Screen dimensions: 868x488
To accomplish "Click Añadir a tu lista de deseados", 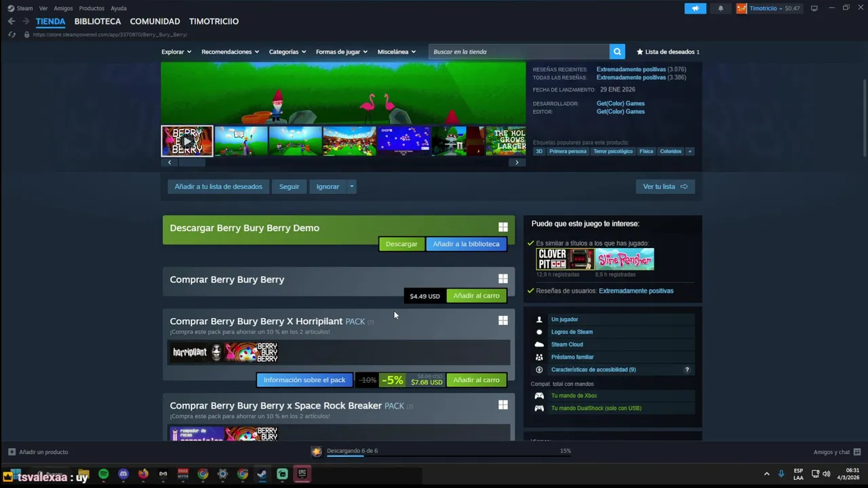I will tap(218, 186).
